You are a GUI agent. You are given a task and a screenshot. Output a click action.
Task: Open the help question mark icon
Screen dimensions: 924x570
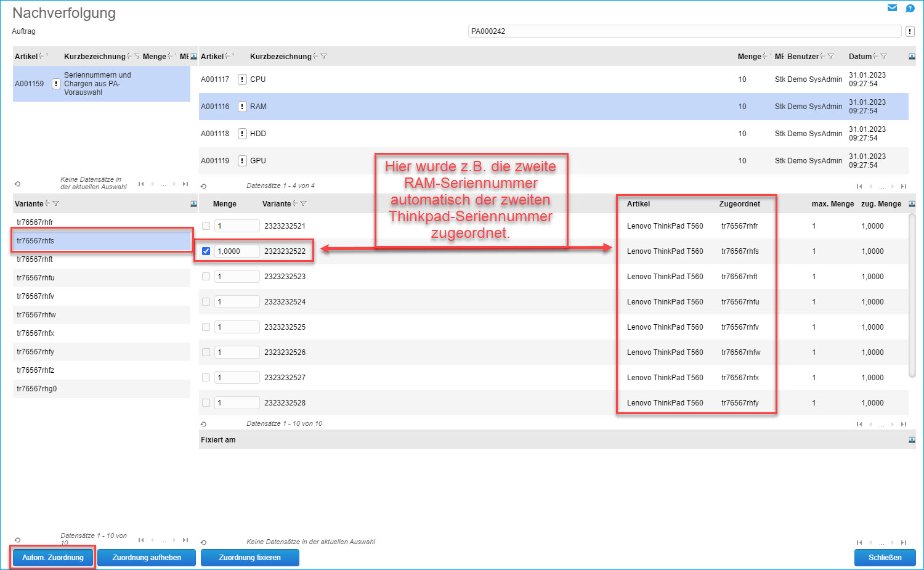(910, 9)
